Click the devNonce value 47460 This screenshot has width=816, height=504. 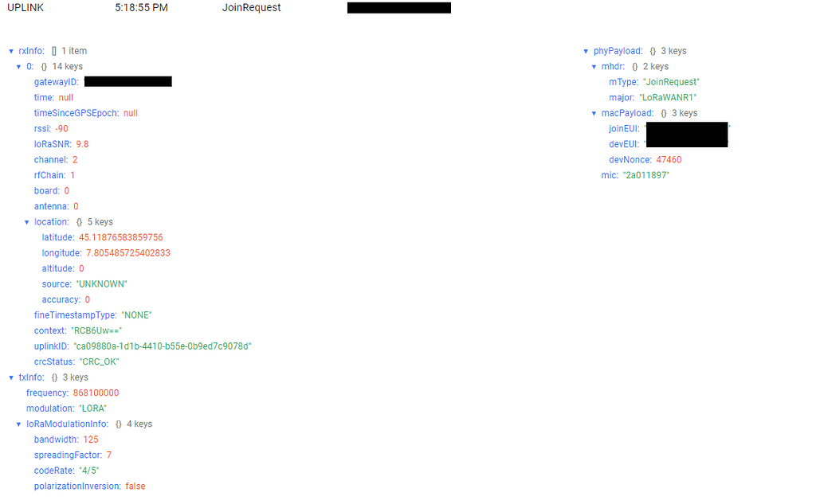[669, 159]
